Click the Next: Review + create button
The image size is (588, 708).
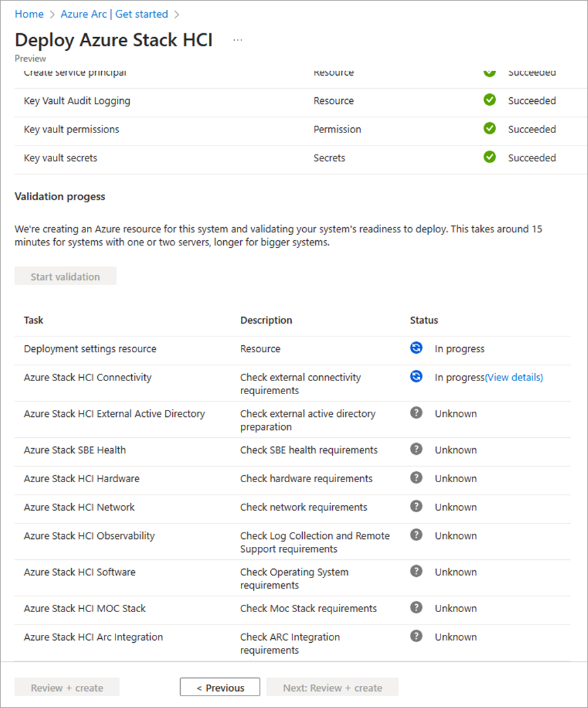point(332,687)
